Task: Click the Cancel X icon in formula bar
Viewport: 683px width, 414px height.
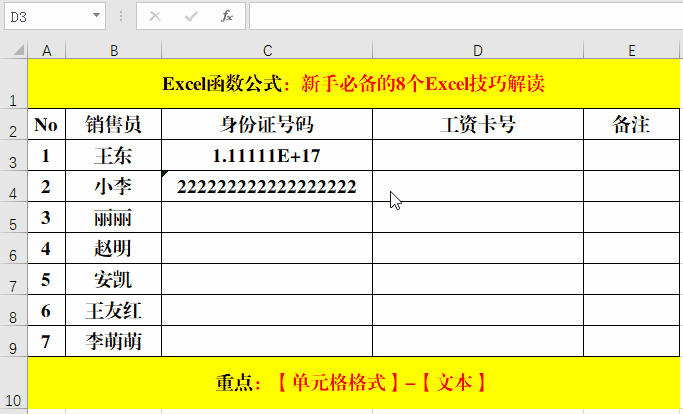Action: pyautogui.click(x=155, y=16)
